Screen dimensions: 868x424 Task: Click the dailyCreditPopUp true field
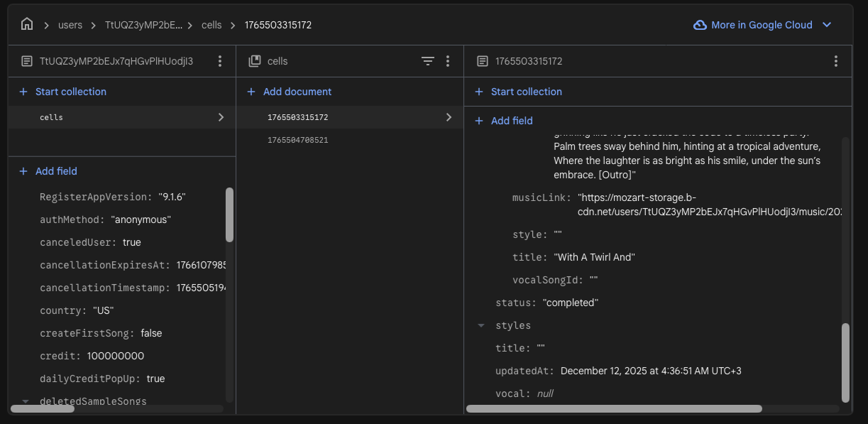(102, 379)
